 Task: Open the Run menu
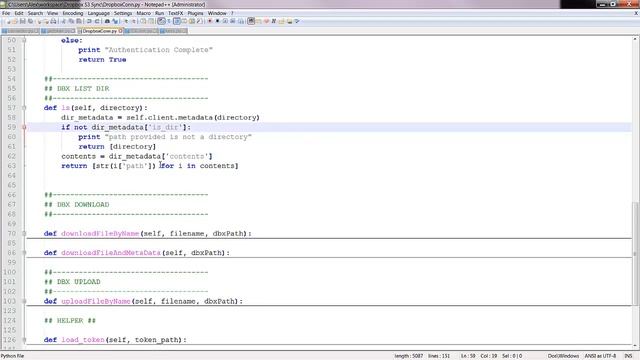pos(159,13)
